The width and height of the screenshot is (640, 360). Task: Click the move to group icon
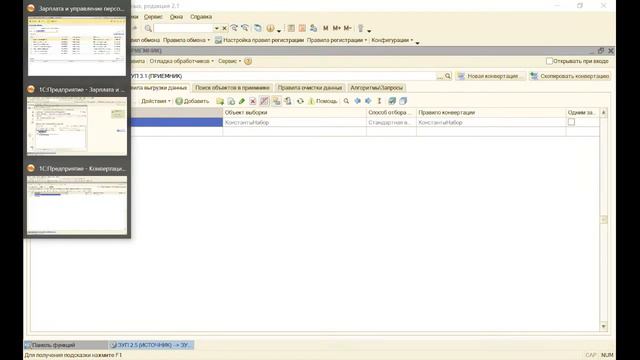pos(288,101)
